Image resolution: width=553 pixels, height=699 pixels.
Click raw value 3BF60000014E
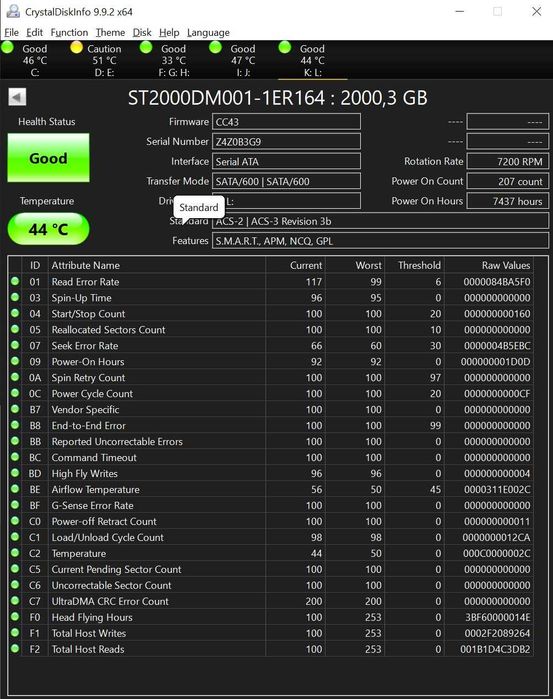pyautogui.click(x=497, y=617)
